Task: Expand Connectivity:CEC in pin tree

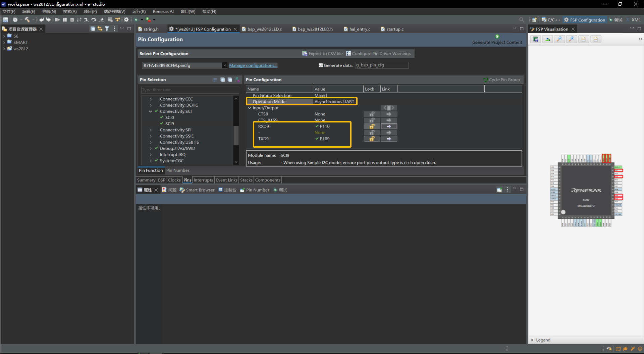Action: [151, 99]
